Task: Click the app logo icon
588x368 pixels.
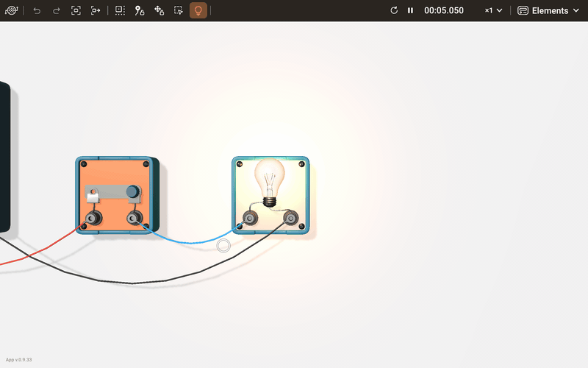Action: (x=11, y=10)
